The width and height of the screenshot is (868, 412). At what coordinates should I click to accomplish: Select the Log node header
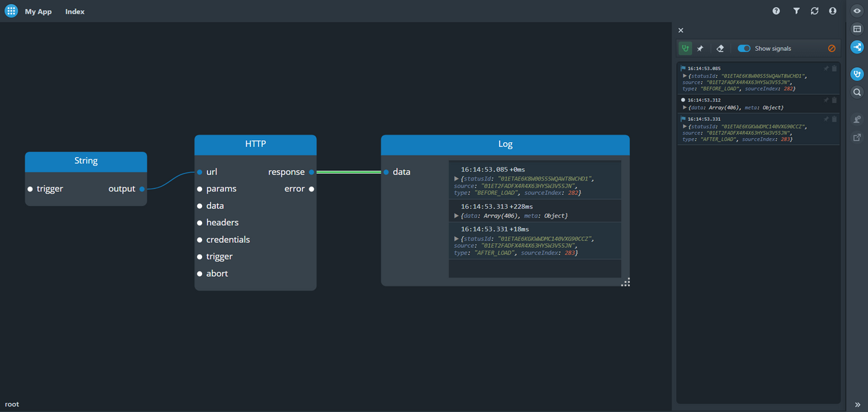(x=505, y=144)
